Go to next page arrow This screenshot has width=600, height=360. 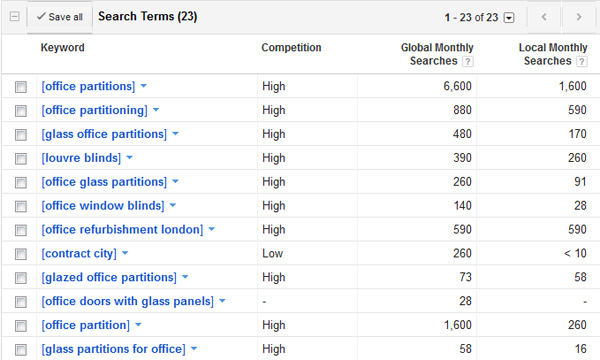pos(579,17)
